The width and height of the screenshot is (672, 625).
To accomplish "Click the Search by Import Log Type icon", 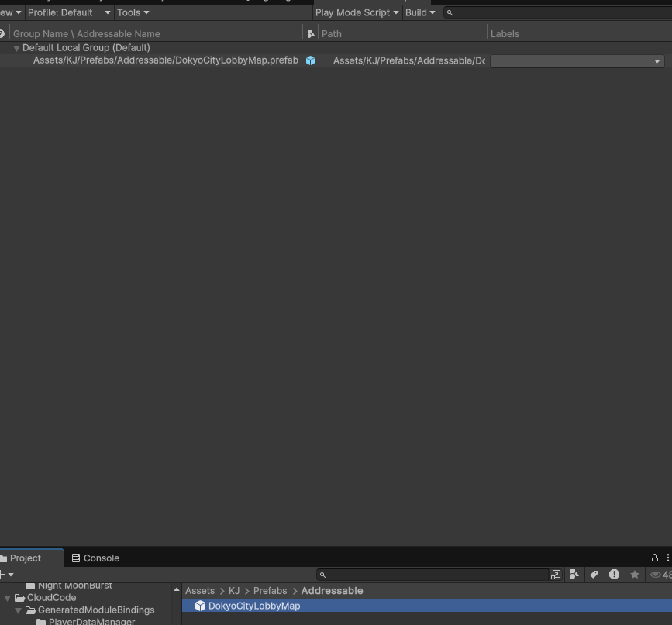I will [614, 575].
